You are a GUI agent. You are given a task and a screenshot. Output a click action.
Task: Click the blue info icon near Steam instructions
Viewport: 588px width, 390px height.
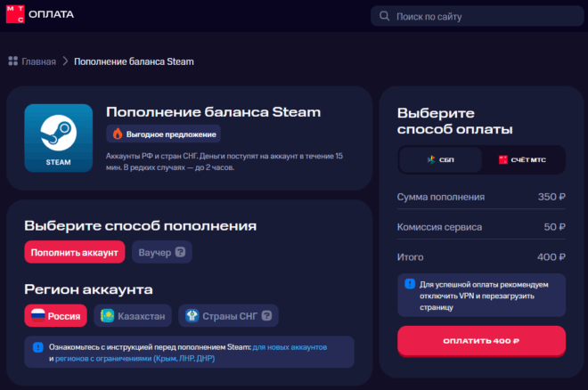(38, 347)
